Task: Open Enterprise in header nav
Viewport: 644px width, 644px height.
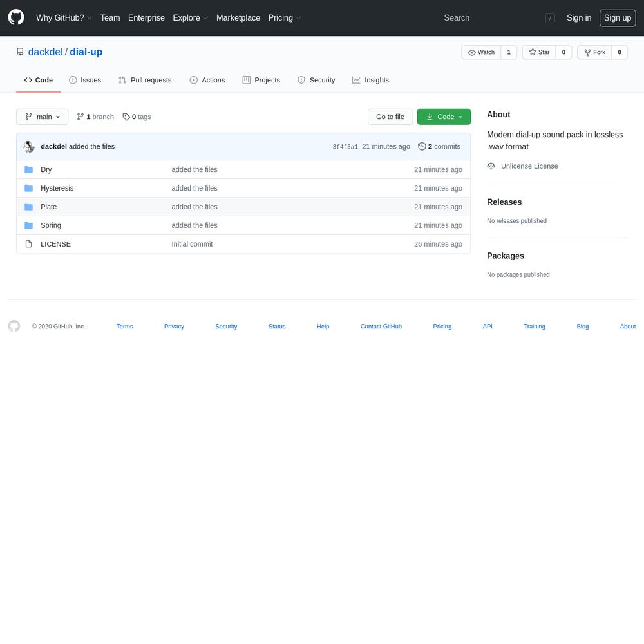Action: (146, 18)
